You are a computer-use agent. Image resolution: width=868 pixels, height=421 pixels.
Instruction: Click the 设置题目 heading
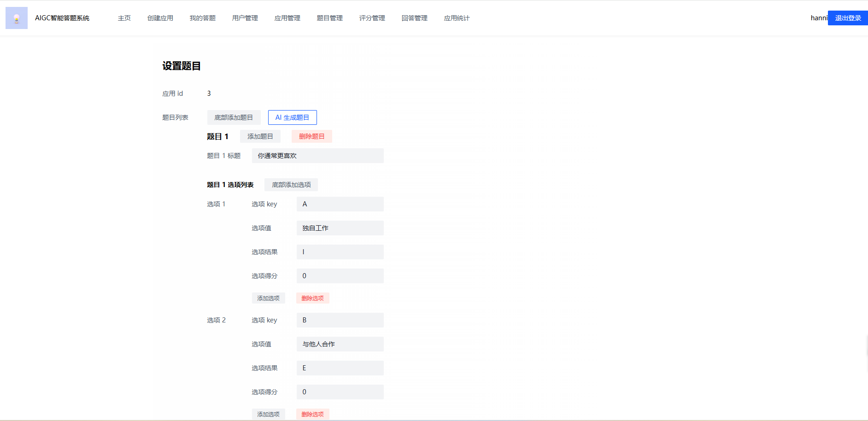182,66
